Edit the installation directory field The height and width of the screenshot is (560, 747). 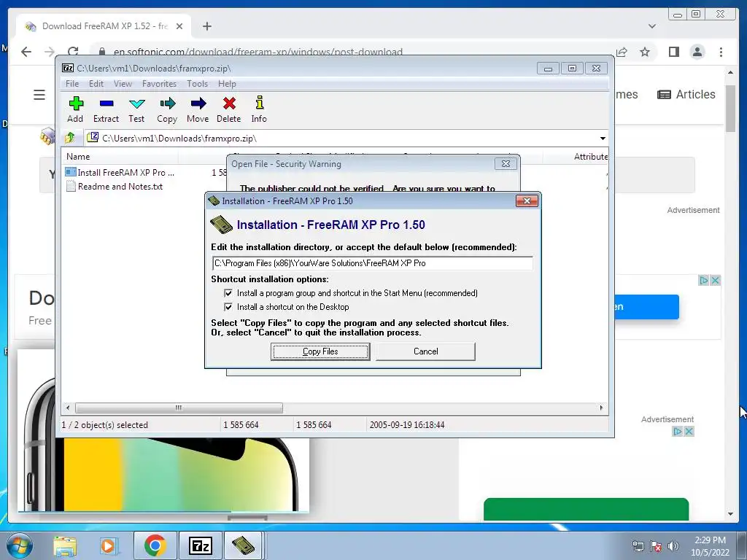point(373,263)
